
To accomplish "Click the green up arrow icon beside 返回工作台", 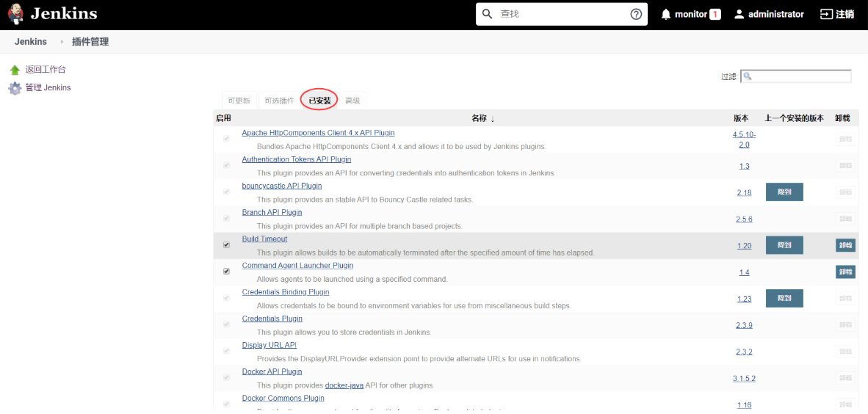I will (15, 70).
